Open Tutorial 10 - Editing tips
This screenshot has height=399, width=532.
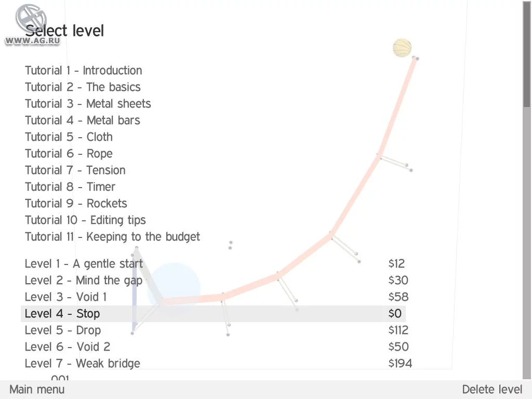tap(85, 220)
